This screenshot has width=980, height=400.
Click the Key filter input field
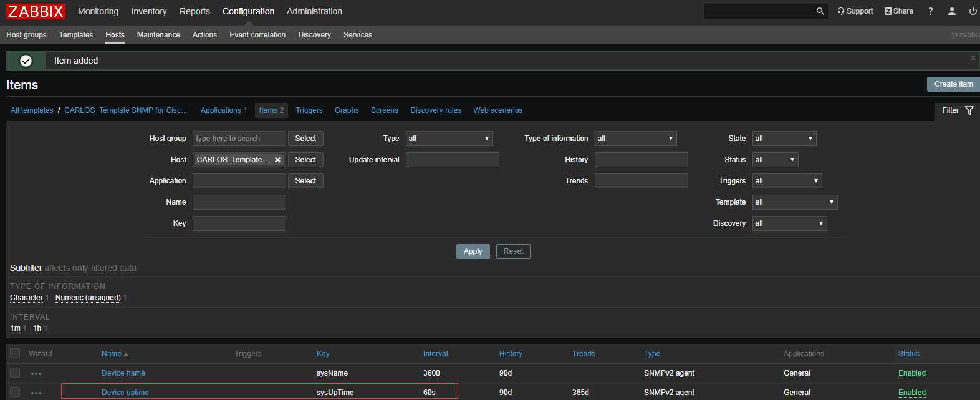point(239,223)
